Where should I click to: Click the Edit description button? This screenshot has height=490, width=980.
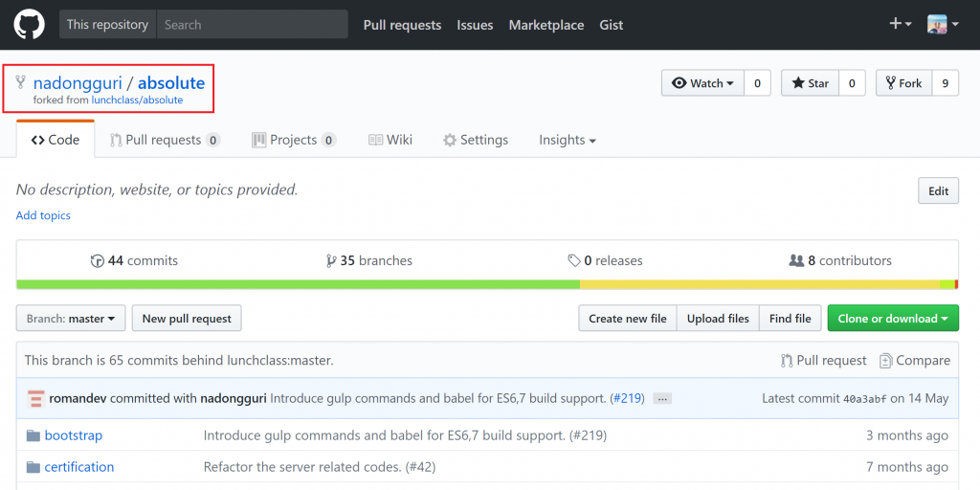click(938, 190)
